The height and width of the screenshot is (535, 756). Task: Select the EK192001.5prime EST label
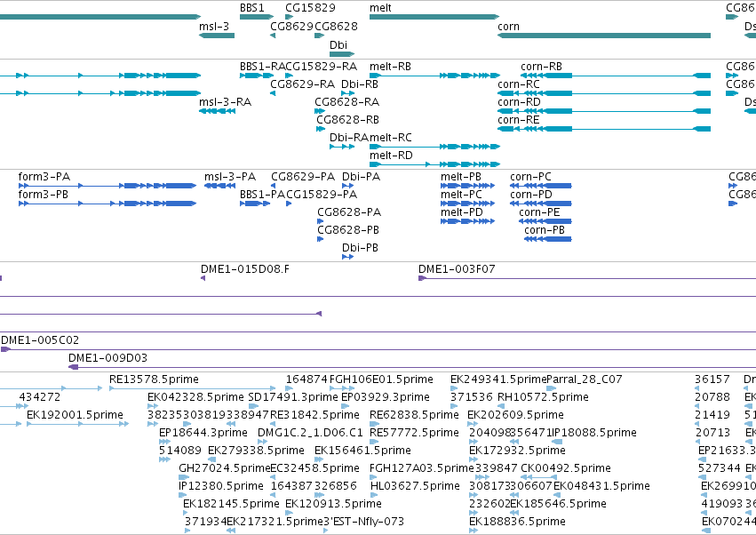click(x=75, y=415)
